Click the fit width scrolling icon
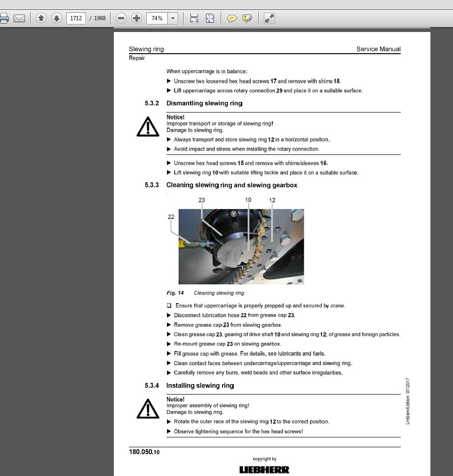Image resolution: width=453 pixels, height=476 pixels. [194, 18]
